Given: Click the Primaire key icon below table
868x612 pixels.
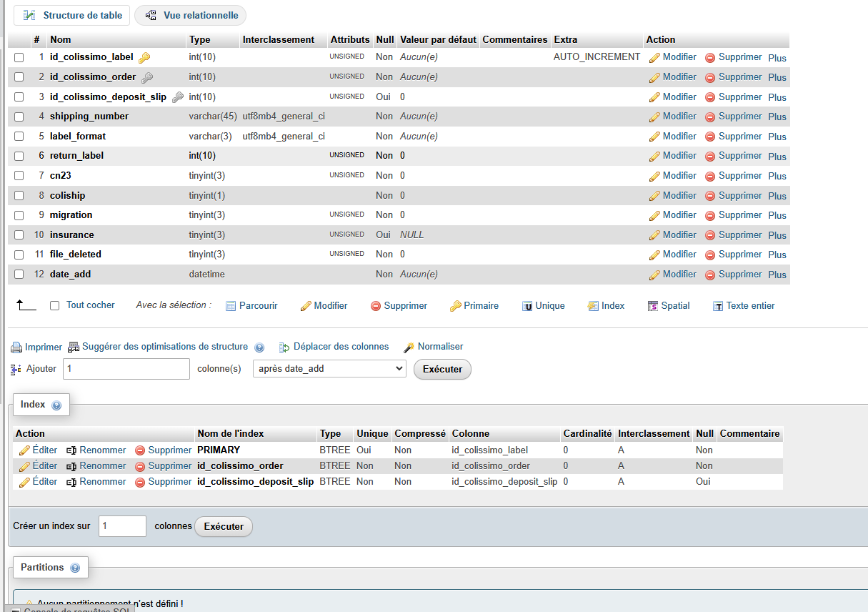Looking at the screenshot, I should tap(455, 306).
